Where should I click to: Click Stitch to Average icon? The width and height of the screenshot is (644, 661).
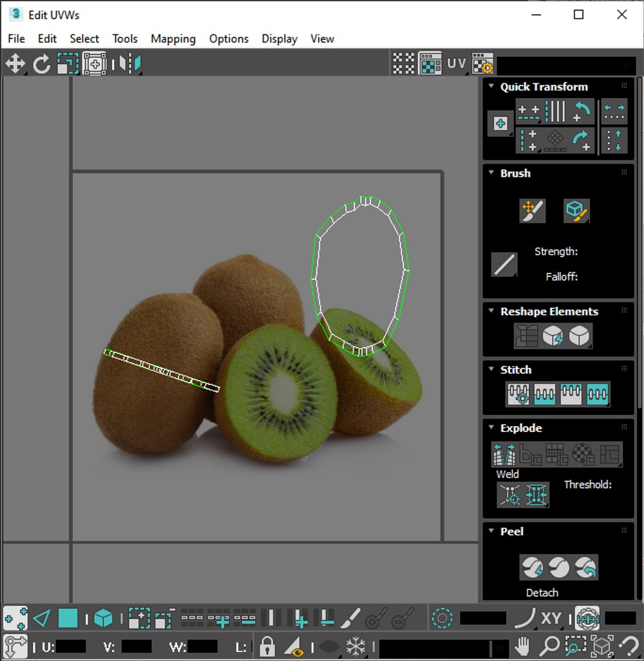coord(544,394)
